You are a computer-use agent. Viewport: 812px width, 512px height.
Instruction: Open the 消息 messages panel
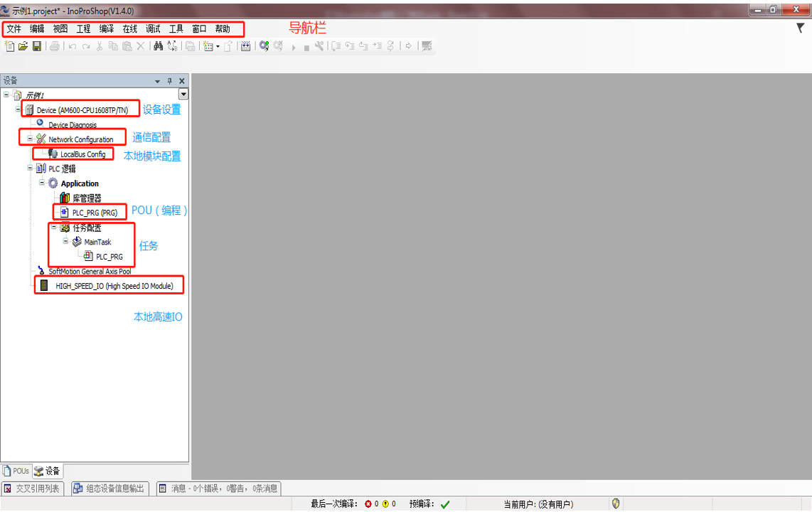coord(218,489)
